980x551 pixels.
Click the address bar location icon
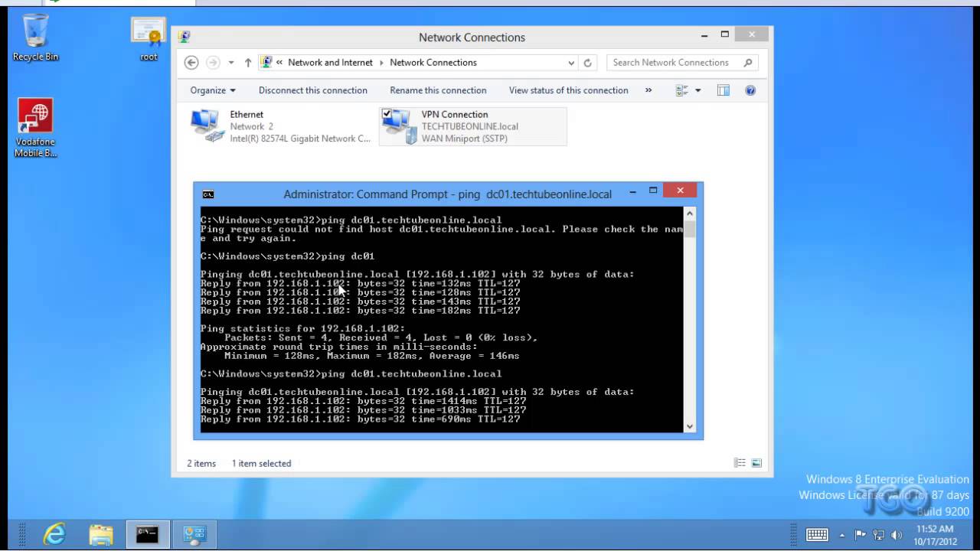266,63
